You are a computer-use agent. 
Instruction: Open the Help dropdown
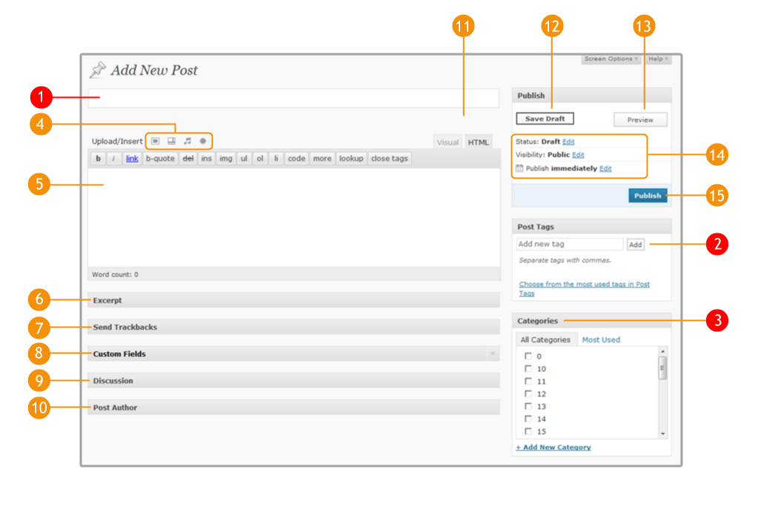point(659,59)
